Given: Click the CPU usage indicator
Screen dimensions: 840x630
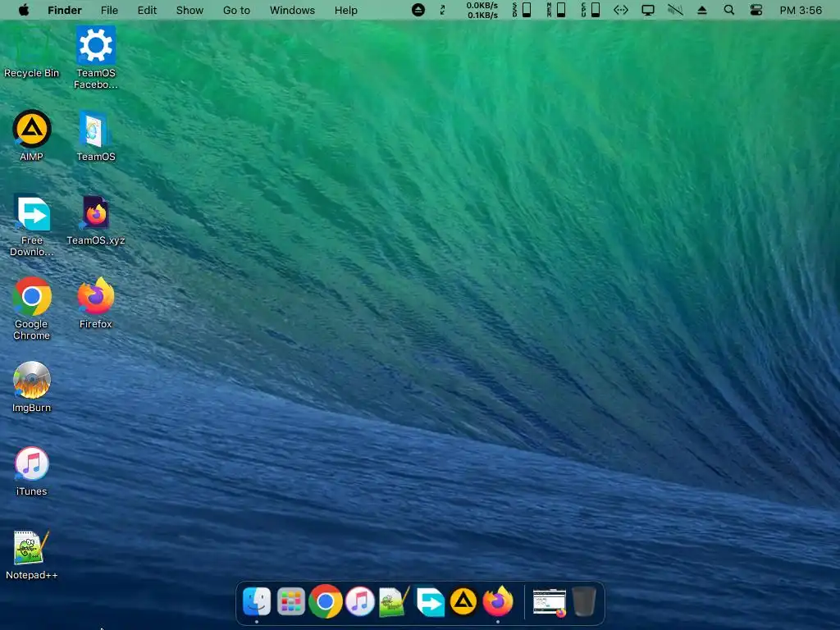Looking at the screenshot, I should click(x=591, y=10).
